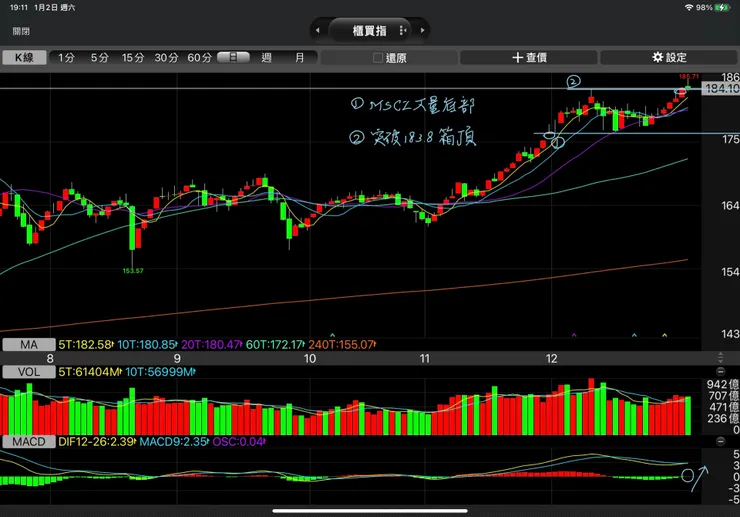Click the Wi-Fi icon in status bar
The height and width of the screenshot is (517, 740).
click(x=689, y=8)
